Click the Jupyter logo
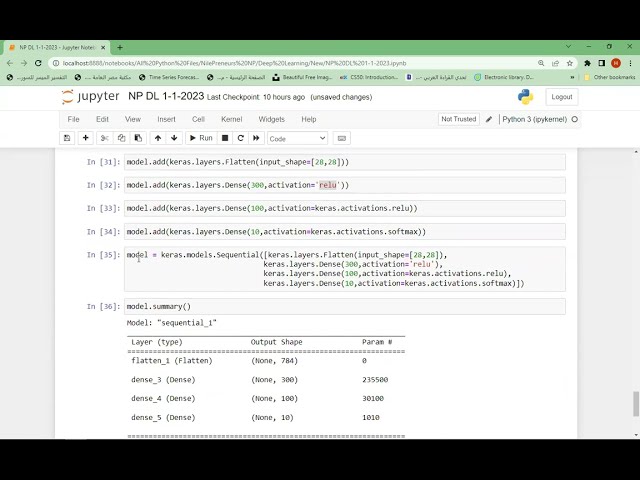This screenshot has width=640, height=480. pos(90,97)
